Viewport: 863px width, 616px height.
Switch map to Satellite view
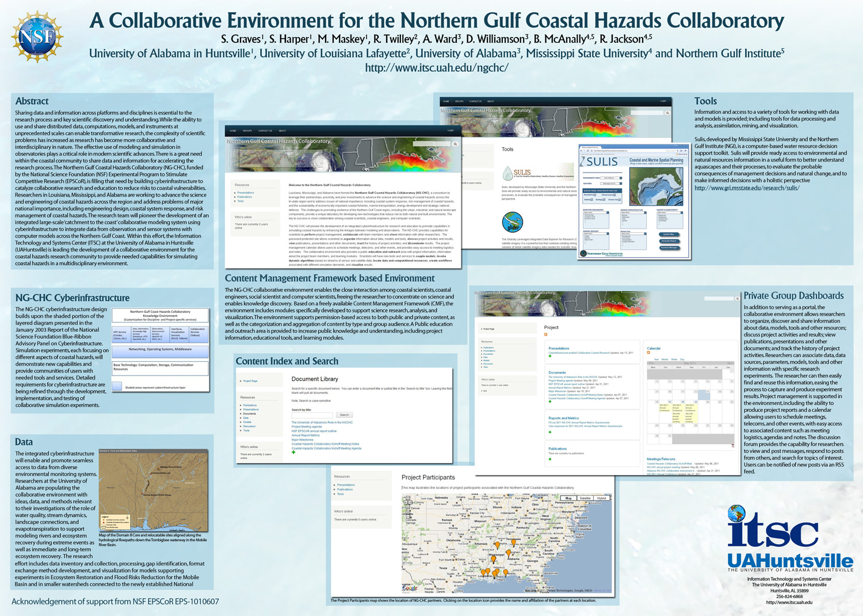[585, 498]
